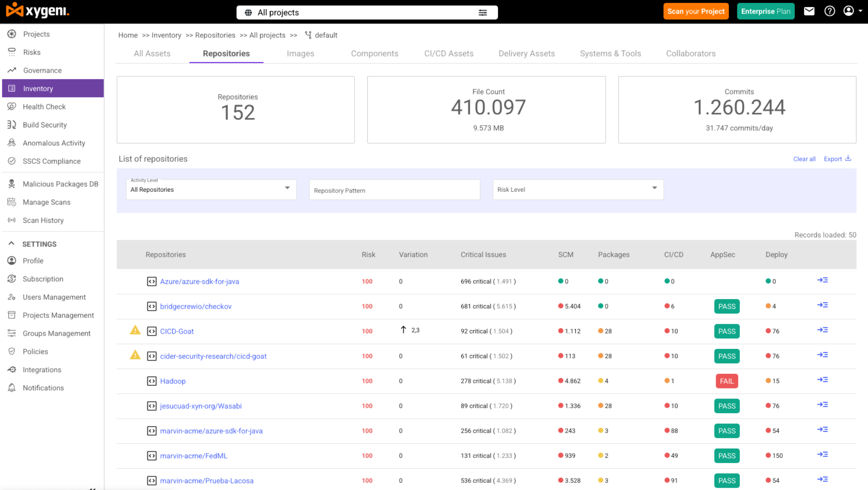The image size is (868, 490).
Task: Click the warning triangle next to CICD-Goat
Action: [x=135, y=330]
